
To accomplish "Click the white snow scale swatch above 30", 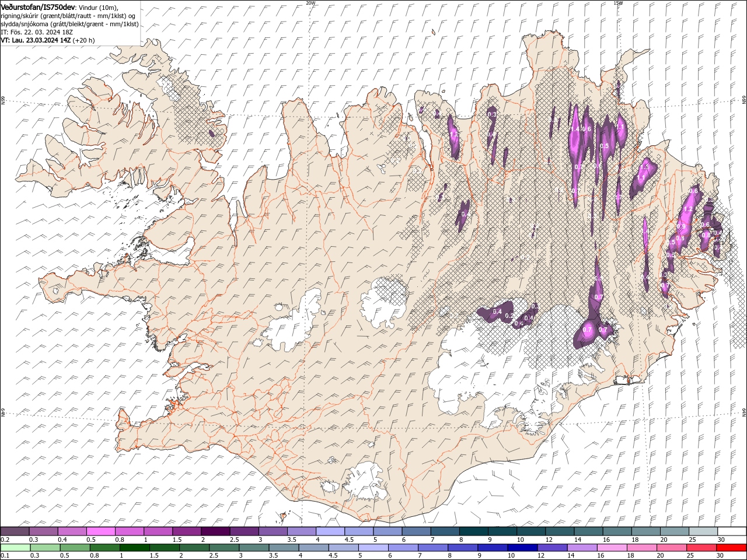I will [732, 531].
